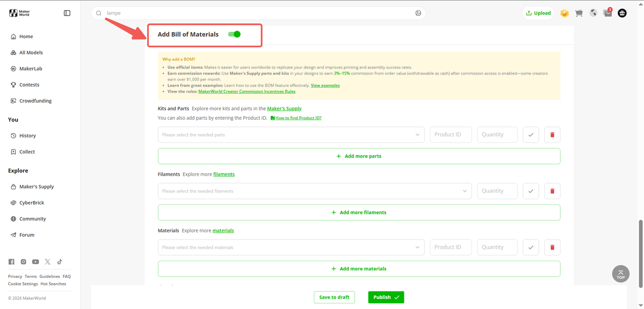Focus Product ID field in Materials row
The height and width of the screenshot is (309, 644).
451,248
